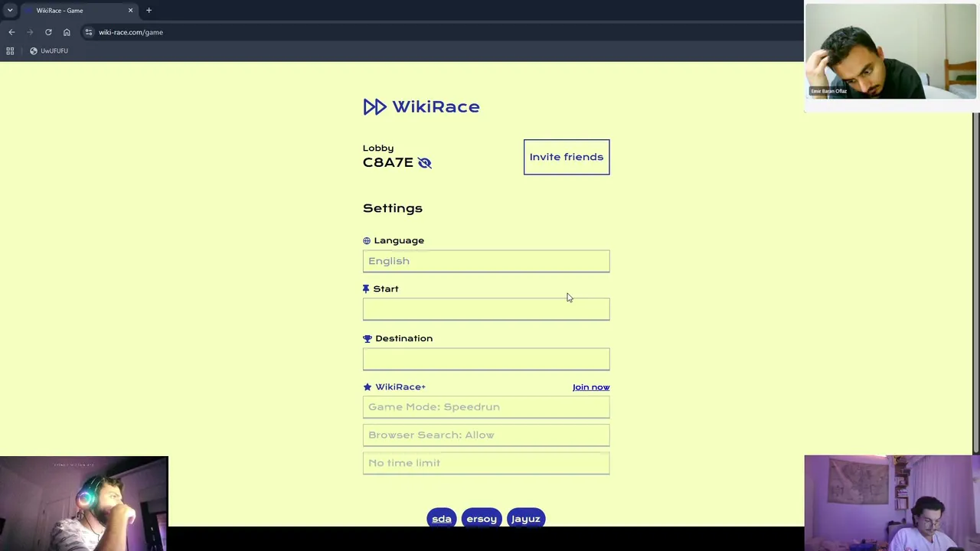Click the top-right webcam video thumbnail
Screen dimensions: 980x551
pyautogui.click(x=891, y=51)
